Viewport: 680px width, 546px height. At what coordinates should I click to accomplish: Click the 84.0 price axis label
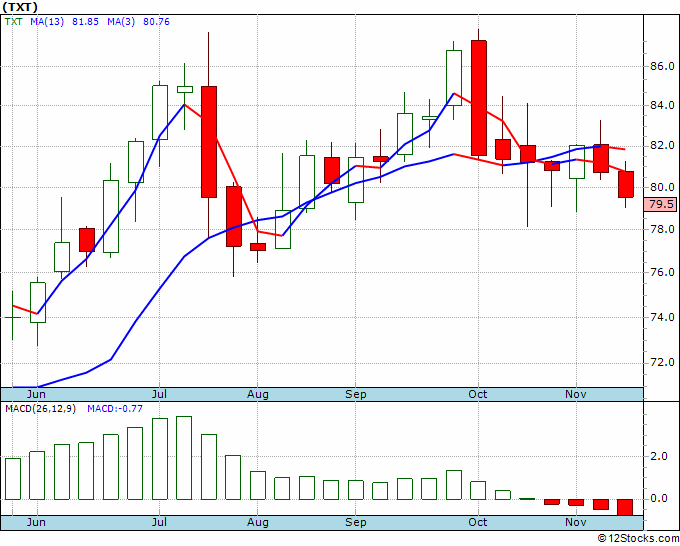(x=662, y=105)
